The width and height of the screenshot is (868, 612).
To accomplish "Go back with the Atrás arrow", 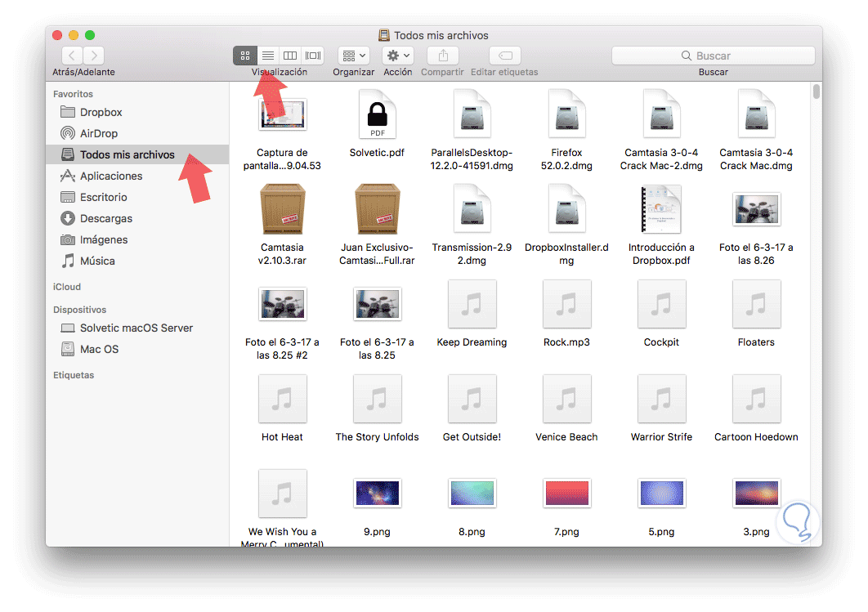I will (73, 56).
